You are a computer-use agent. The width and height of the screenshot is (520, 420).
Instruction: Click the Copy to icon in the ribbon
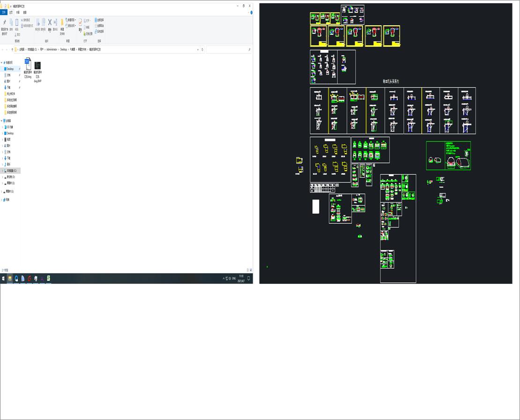coord(43,22)
